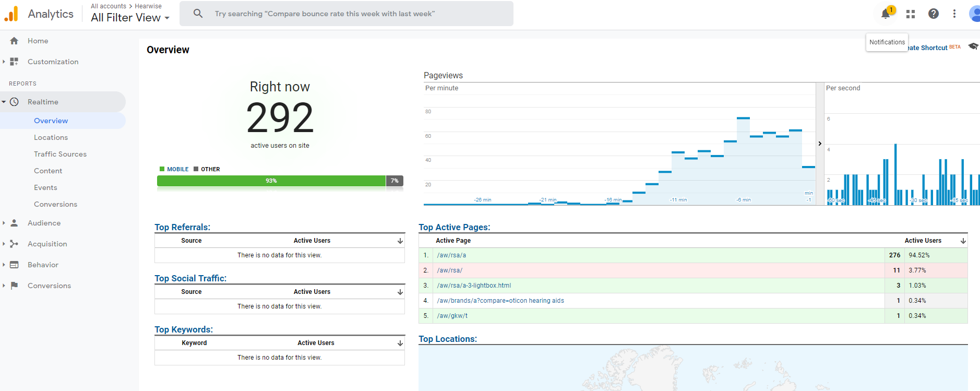Click the user account avatar
980x391 pixels.
point(974,14)
